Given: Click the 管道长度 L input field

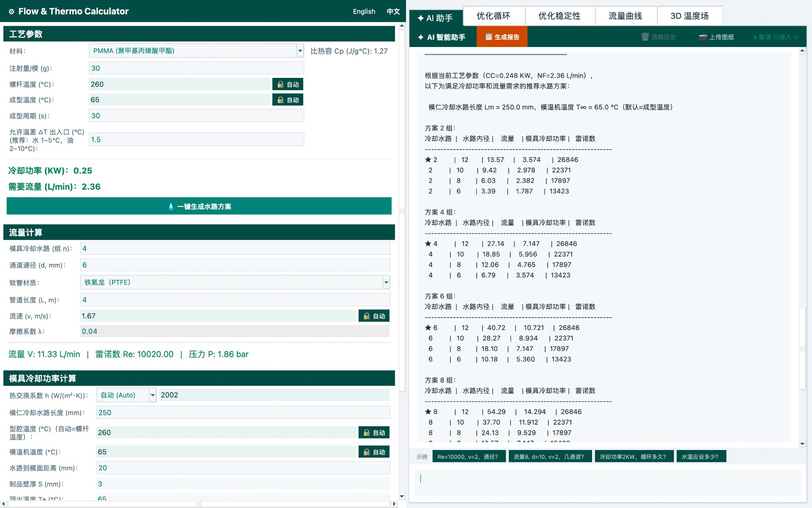Looking at the screenshot, I should coord(235,300).
